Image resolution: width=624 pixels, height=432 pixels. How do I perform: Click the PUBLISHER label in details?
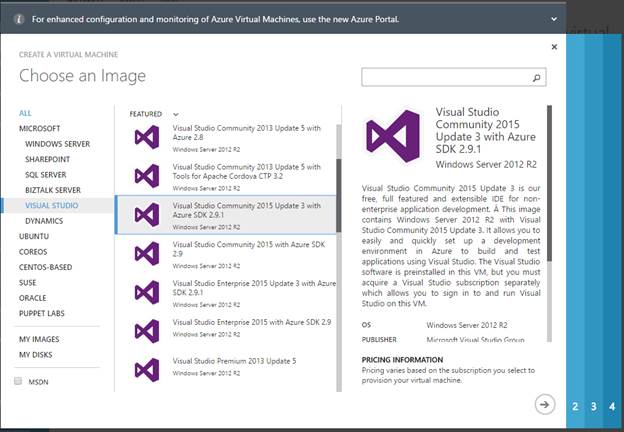tap(379, 340)
